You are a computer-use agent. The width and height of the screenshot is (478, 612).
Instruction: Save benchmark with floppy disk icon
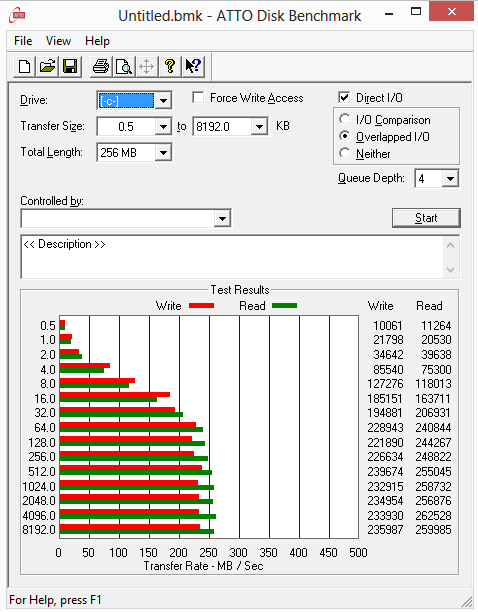click(70, 66)
